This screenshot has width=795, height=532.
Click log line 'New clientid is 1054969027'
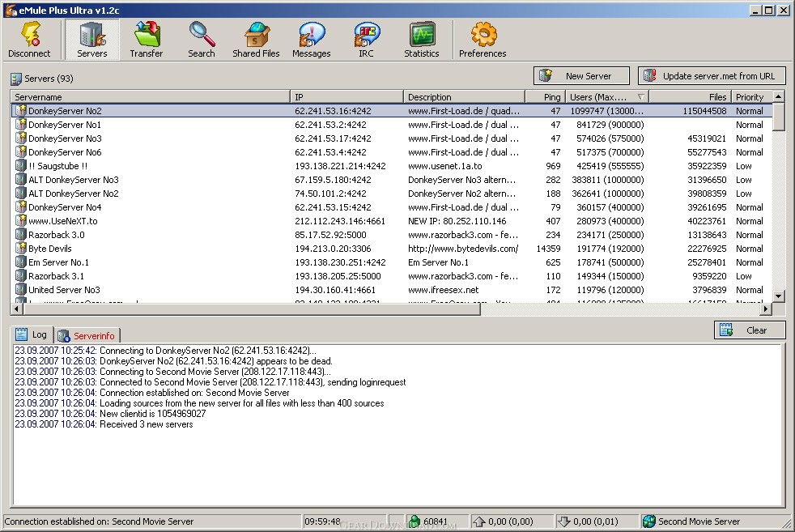(110, 413)
